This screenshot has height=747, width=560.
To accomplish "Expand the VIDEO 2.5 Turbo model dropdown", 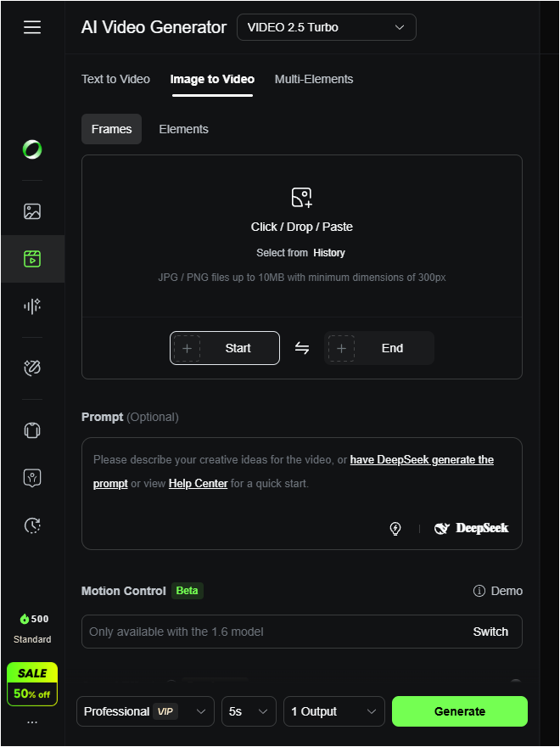I will click(327, 27).
